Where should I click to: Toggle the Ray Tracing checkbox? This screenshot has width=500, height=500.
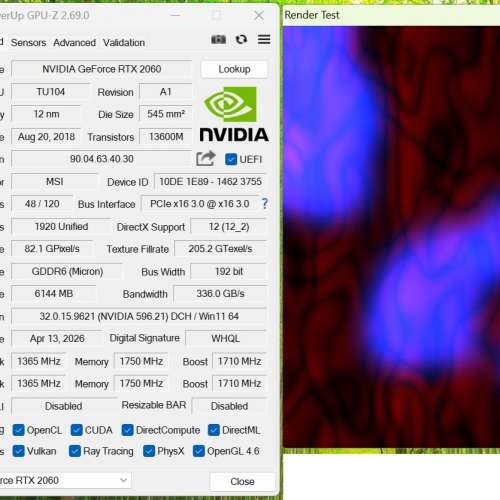[75, 451]
